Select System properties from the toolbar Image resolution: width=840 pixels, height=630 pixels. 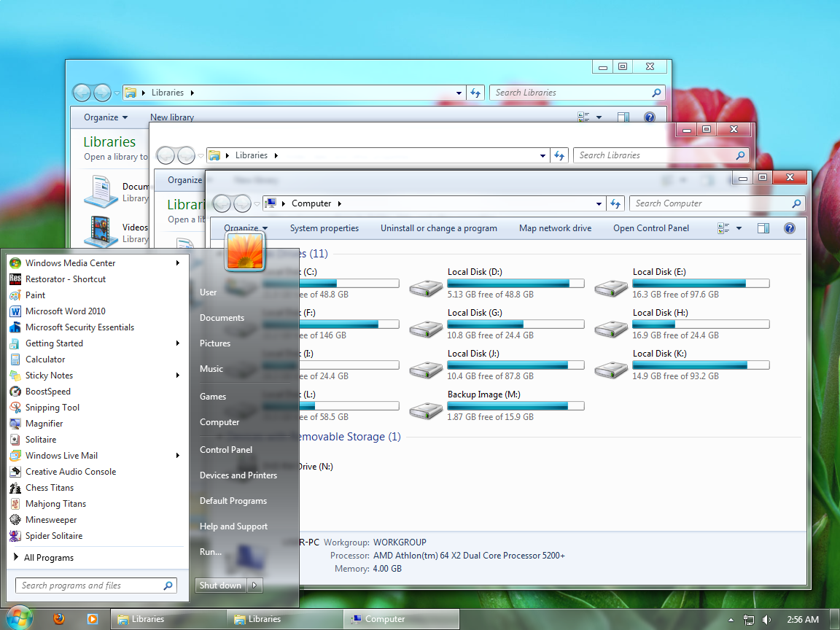coord(324,228)
